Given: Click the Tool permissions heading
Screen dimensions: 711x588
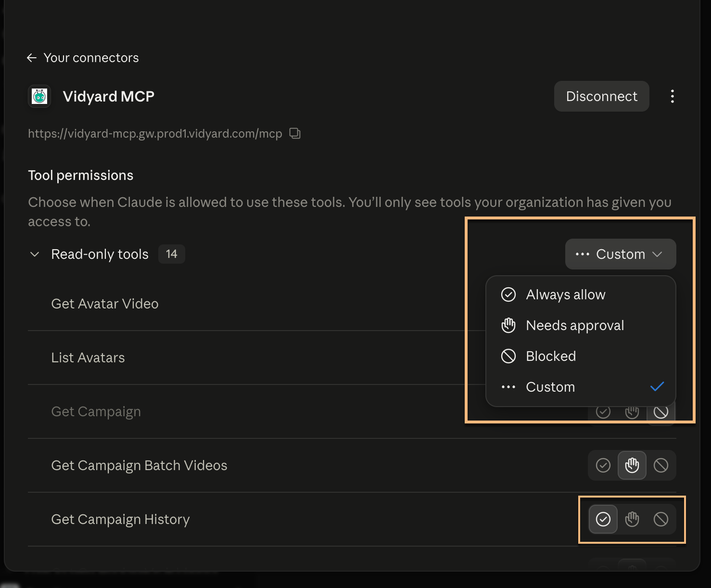Looking at the screenshot, I should (x=81, y=175).
